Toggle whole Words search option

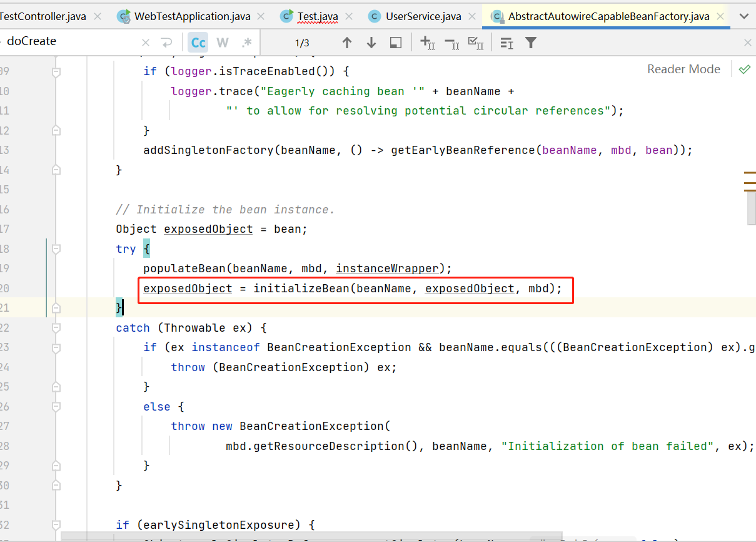(223, 43)
